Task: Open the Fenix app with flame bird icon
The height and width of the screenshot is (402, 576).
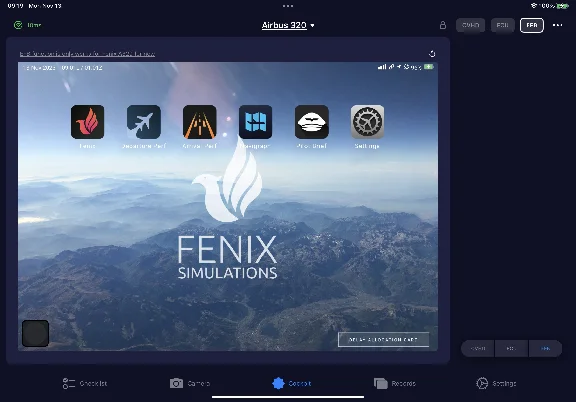Action: point(87,122)
